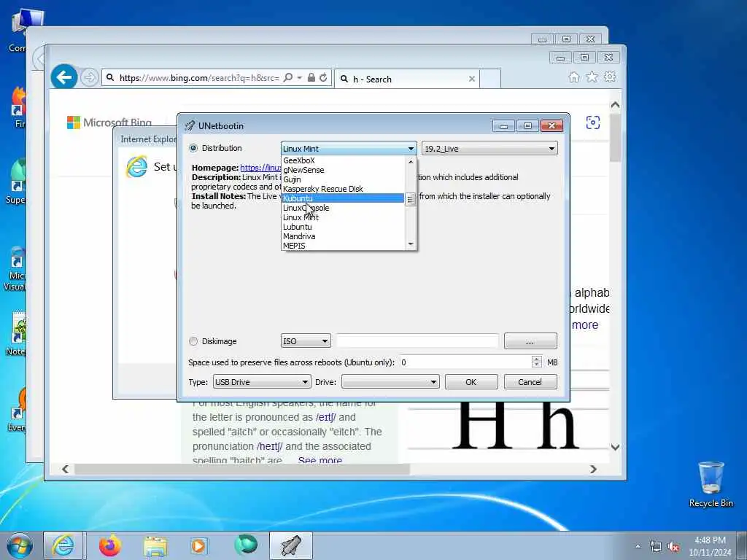
Task: Refresh the page in Internet Explorer
Action: click(x=323, y=77)
